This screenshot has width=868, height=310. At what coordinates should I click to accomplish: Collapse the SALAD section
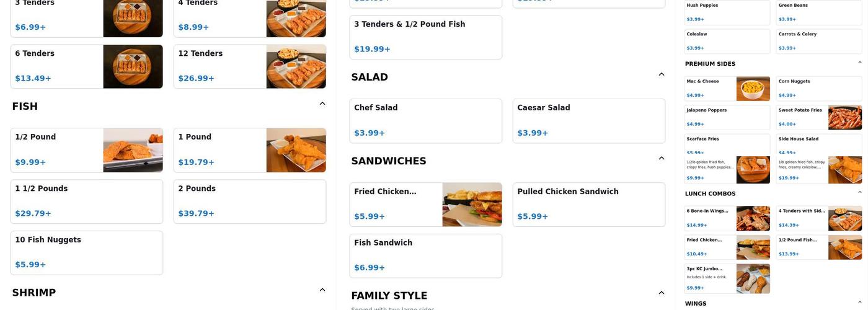(662, 74)
